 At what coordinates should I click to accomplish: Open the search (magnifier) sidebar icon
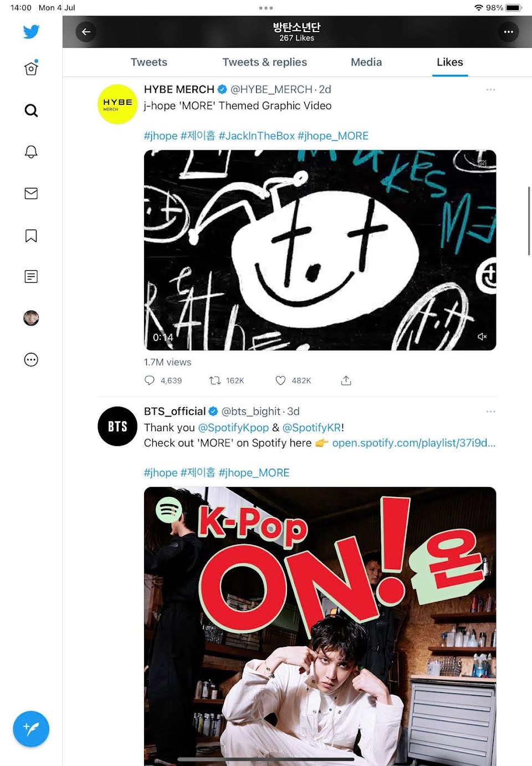click(x=31, y=110)
